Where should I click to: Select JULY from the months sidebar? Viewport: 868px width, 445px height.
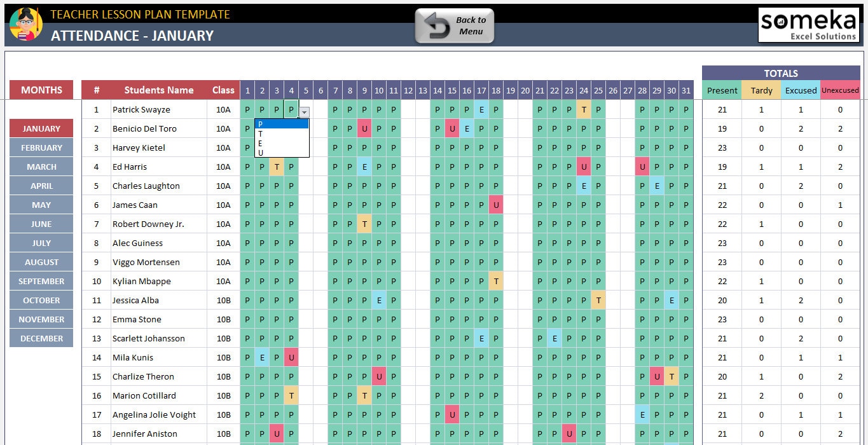tap(41, 242)
